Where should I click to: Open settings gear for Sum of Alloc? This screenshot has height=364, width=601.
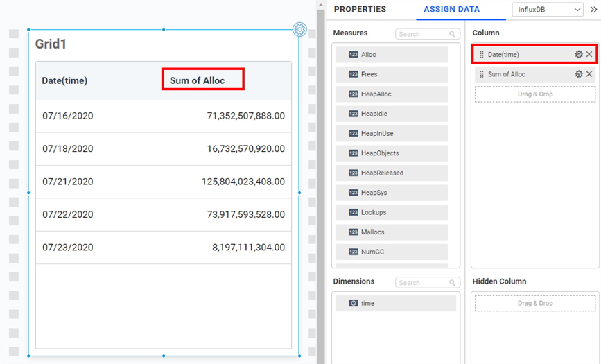pos(578,74)
